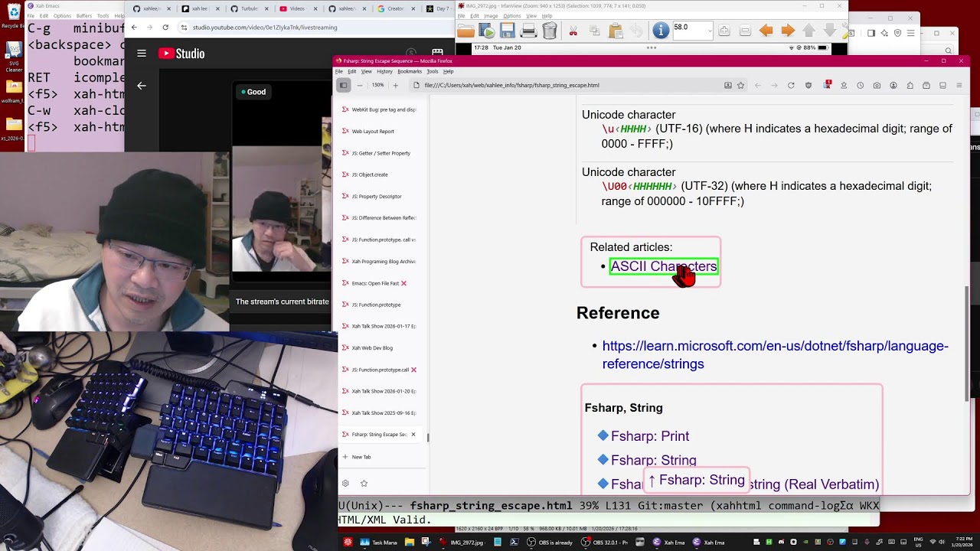Open New Tab in Firefox sidebar

380,457
